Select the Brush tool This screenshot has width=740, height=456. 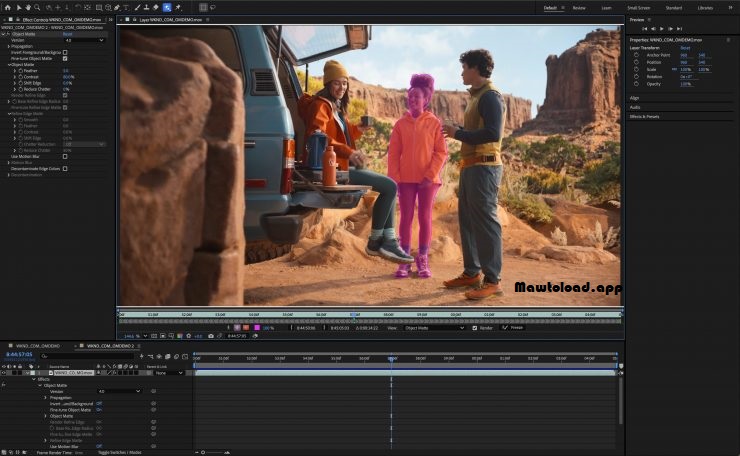(137, 8)
